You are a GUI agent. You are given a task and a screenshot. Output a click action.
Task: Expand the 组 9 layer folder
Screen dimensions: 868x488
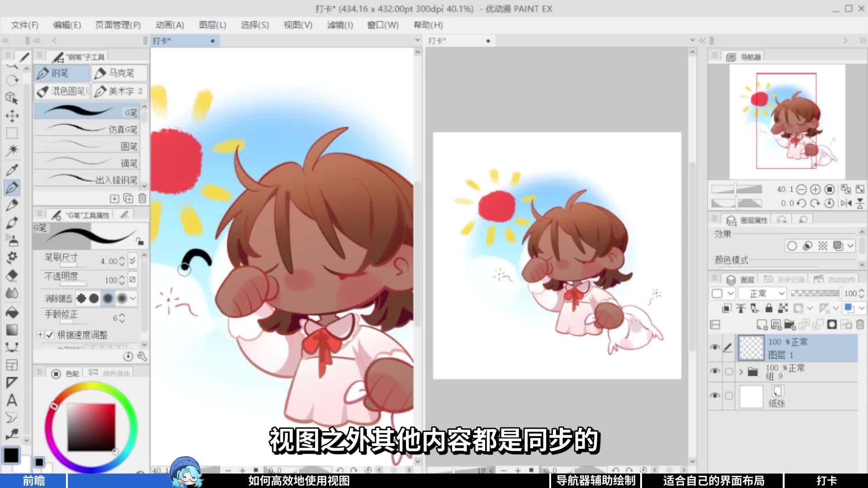point(741,372)
